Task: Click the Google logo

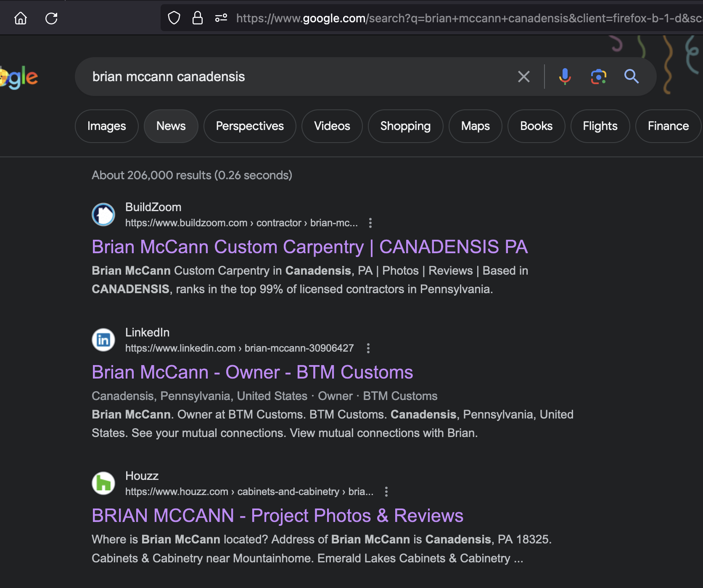Action: click(18, 77)
